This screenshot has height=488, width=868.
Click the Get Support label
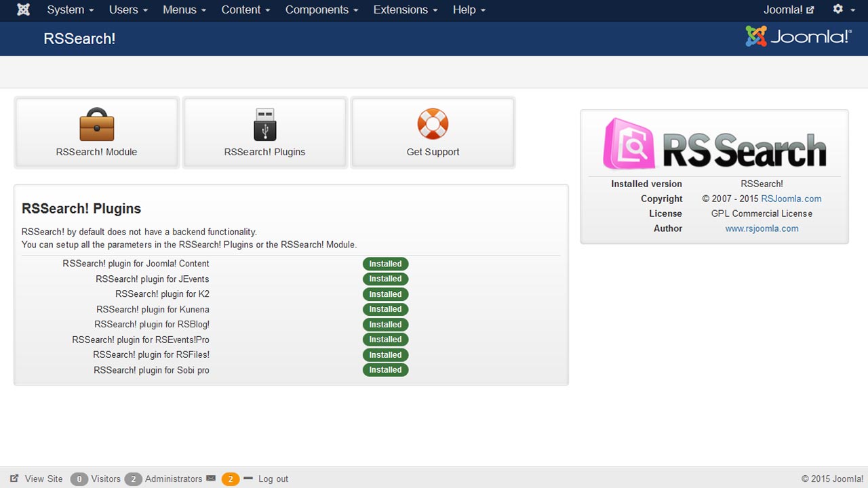433,152
